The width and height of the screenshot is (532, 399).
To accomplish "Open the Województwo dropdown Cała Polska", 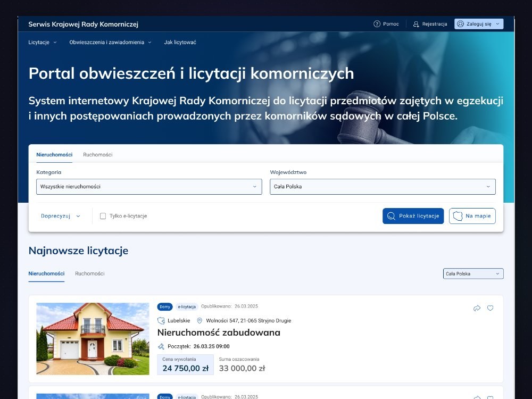I will (x=383, y=187).
